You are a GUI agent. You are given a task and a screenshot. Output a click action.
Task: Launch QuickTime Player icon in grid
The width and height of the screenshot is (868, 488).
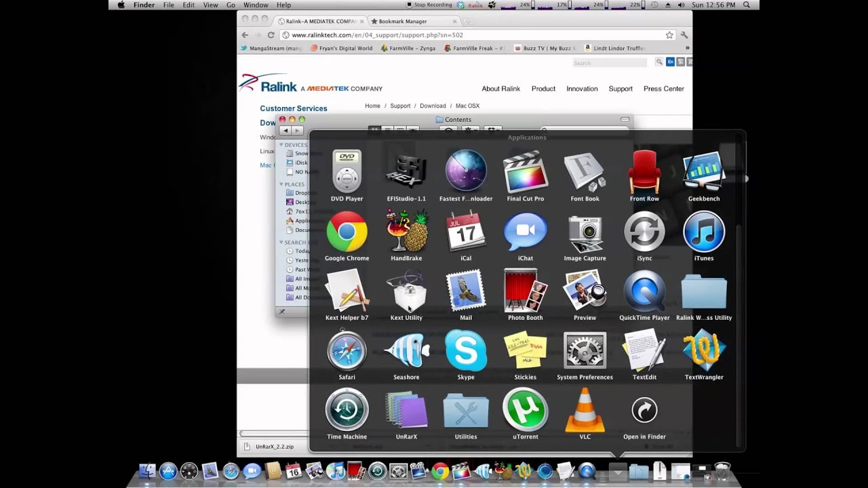coord(644,291)
